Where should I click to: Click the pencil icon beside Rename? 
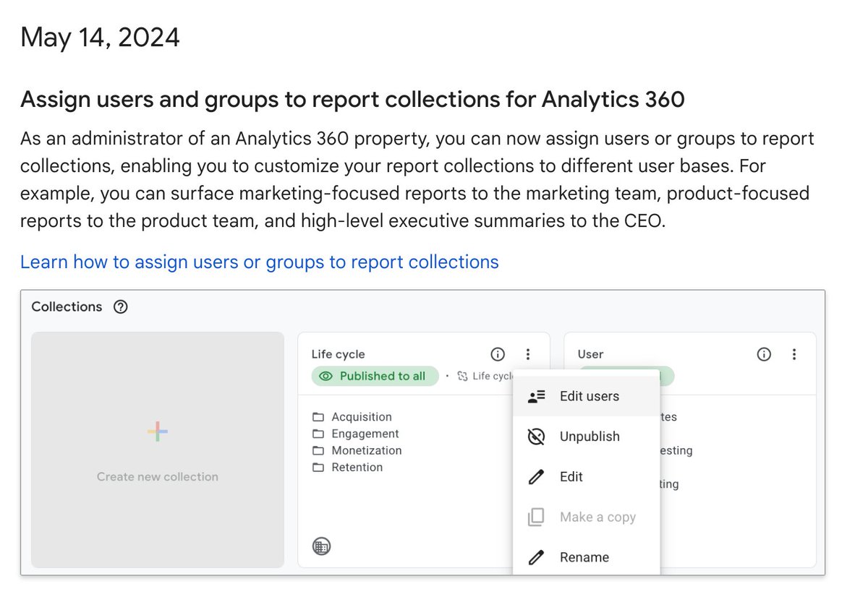point(536,557)
